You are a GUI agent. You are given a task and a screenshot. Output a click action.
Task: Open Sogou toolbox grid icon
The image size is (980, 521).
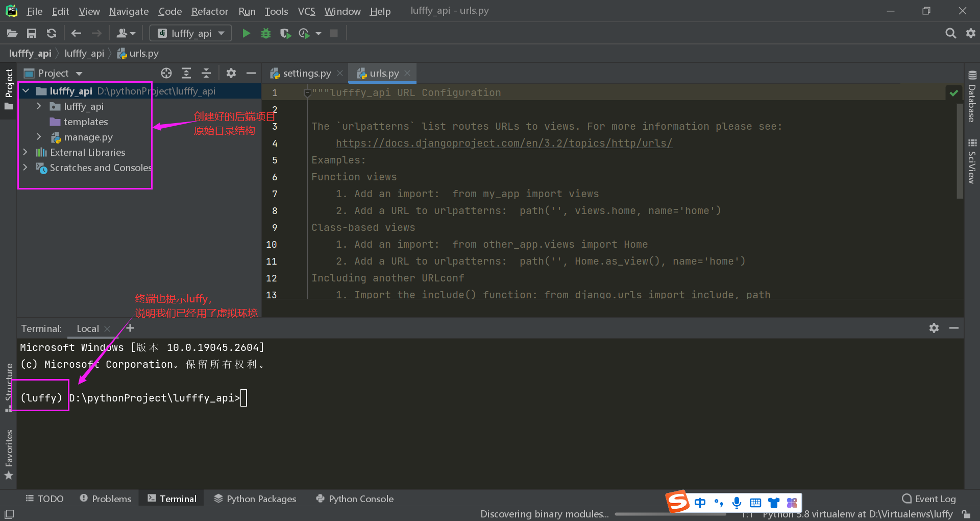pos(792,503)
